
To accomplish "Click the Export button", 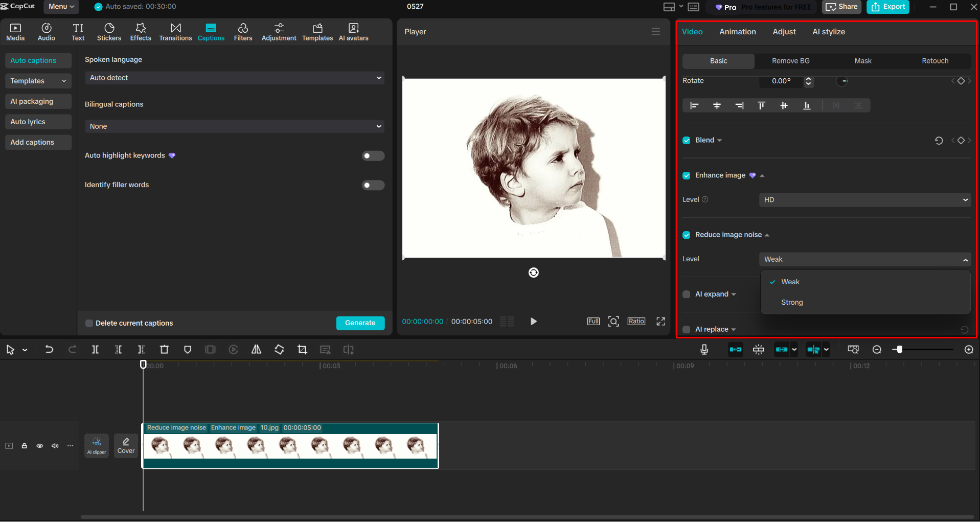I will pos(888,7).
